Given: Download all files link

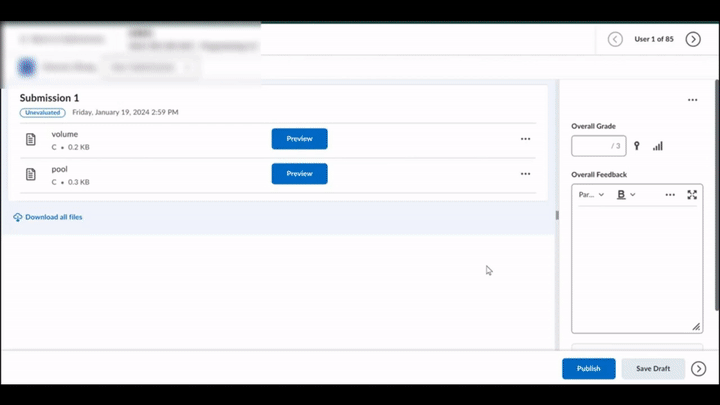Looking at the screenshot, I should coord(54,217).
